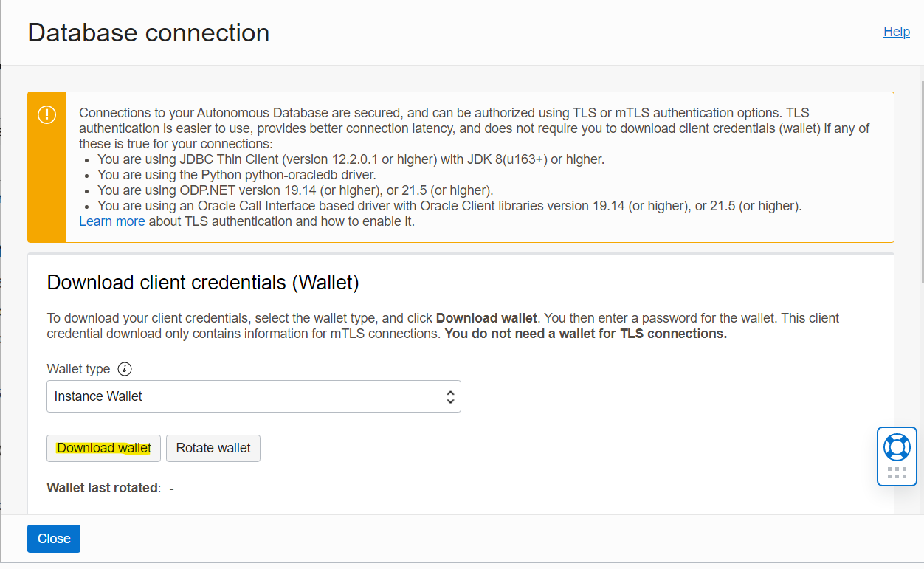
Task: Close the Database connection dialog
Action: click(x=54, y=539)
